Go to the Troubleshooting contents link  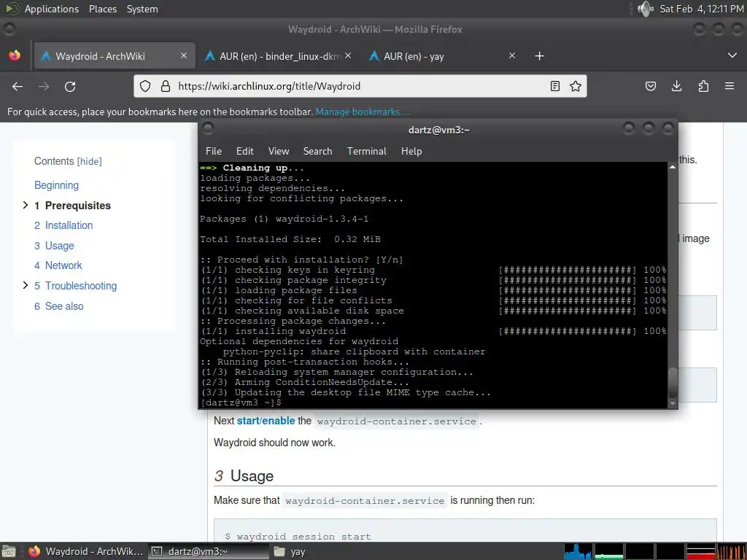(75, 286)
